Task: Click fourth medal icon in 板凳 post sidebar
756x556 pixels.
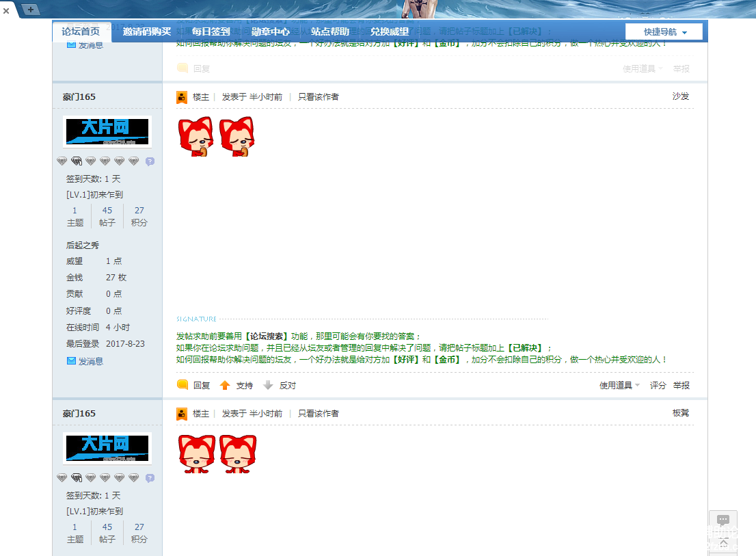Action: (x=105, y=478)
